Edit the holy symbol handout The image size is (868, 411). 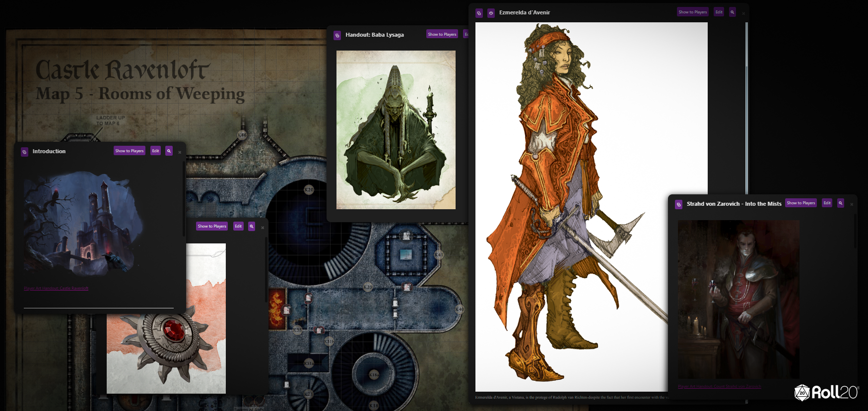(238, 226)
